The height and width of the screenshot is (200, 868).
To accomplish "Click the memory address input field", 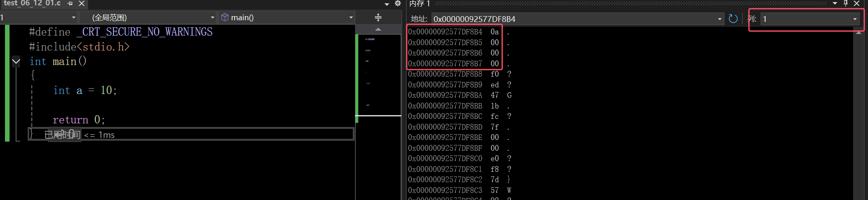I will (x=574, y=19).
